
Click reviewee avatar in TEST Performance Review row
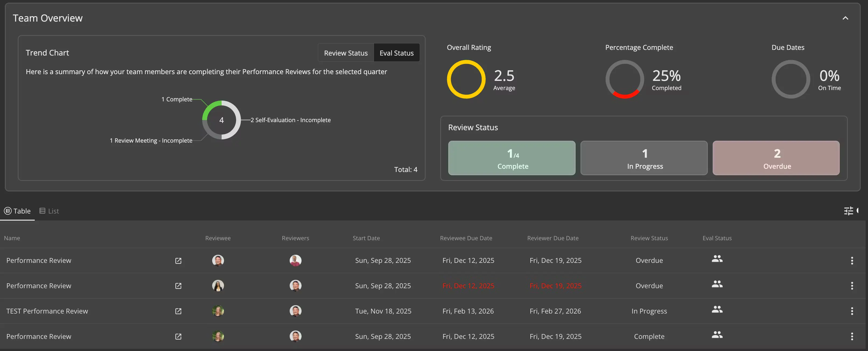point(218,311)
